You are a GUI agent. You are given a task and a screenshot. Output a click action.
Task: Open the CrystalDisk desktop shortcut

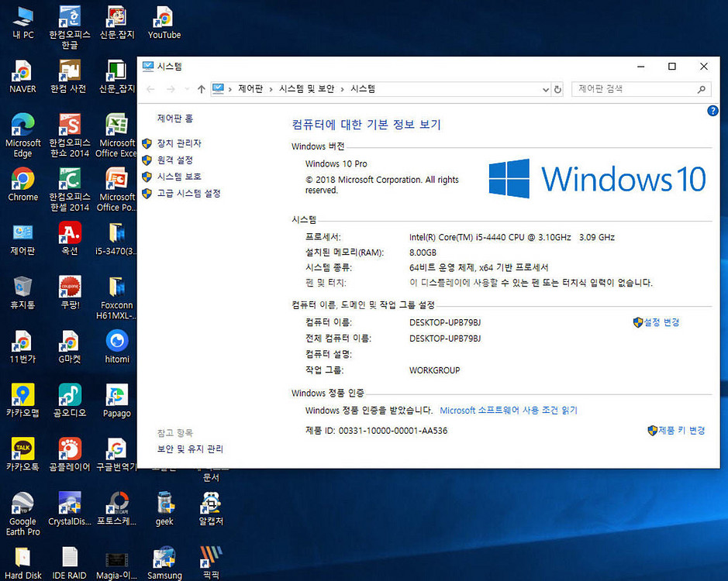point(70,509)
